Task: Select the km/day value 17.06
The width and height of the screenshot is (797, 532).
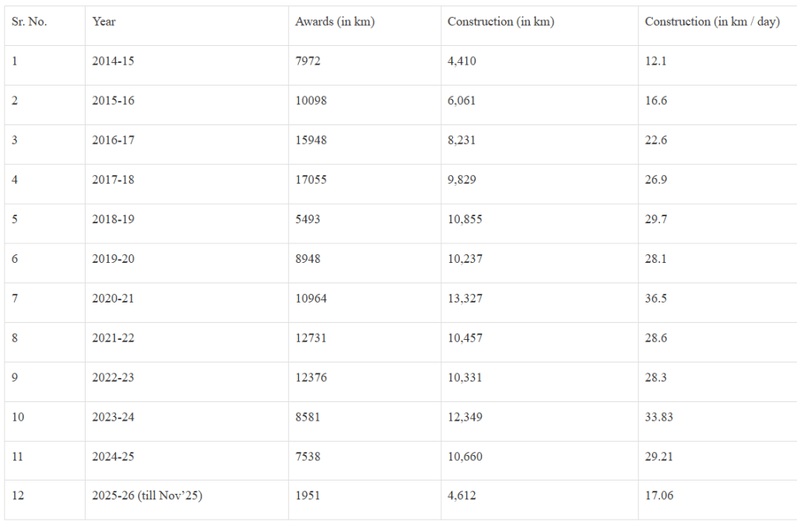Action: click(x=659, y=495)
